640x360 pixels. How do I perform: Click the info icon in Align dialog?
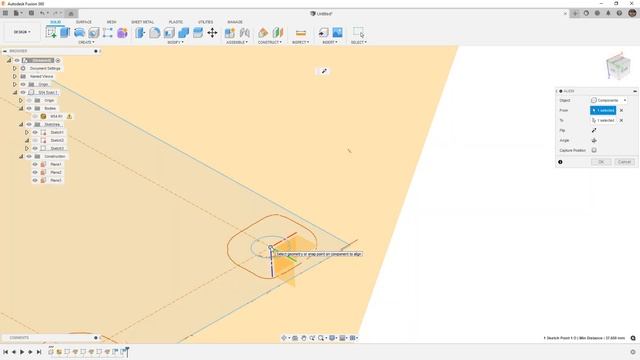(560, 162)
